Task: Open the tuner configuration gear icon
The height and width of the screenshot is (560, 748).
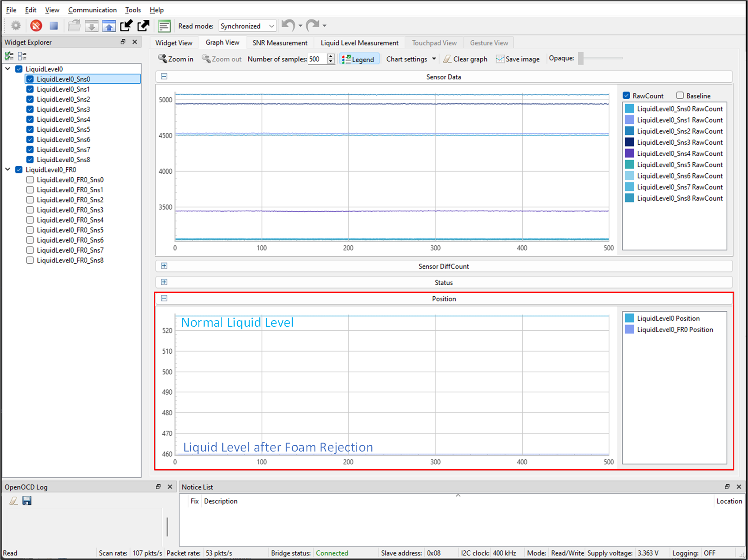Action: [16, 26]
